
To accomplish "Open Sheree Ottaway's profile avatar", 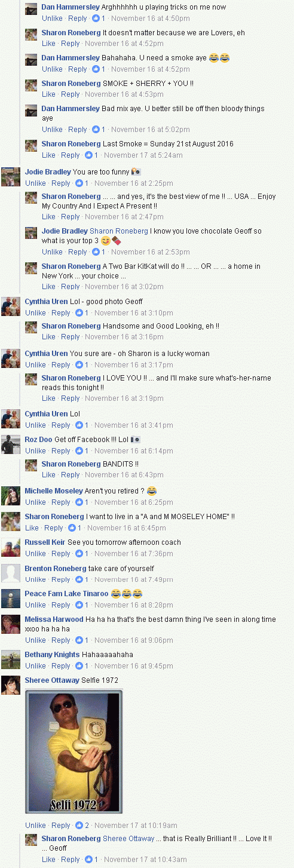I will coord(10,685).
